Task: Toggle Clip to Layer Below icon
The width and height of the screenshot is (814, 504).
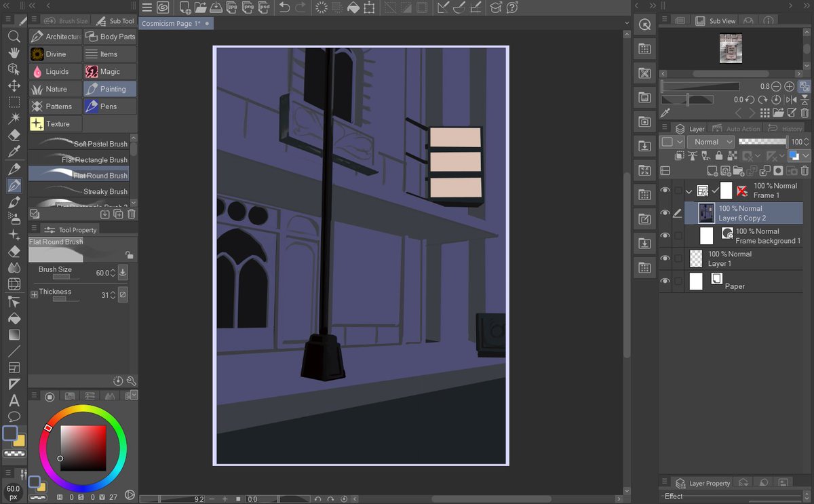Action: click(x=678, y=156)
